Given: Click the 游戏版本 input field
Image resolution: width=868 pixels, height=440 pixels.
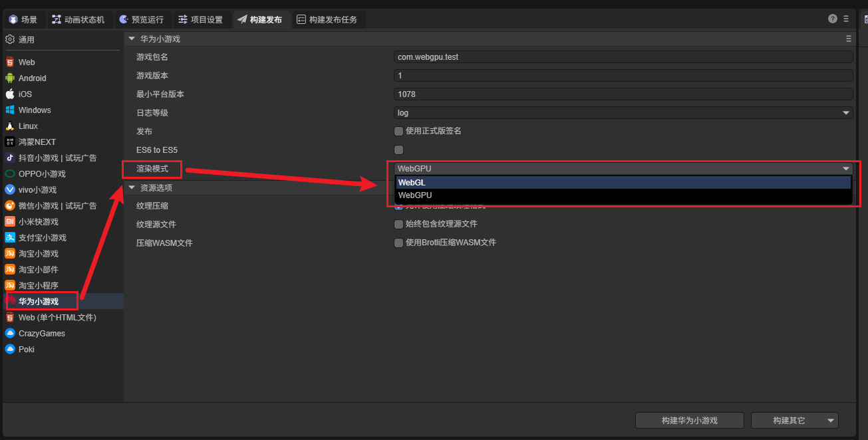Looking at the screenshot, I should 623,76.
